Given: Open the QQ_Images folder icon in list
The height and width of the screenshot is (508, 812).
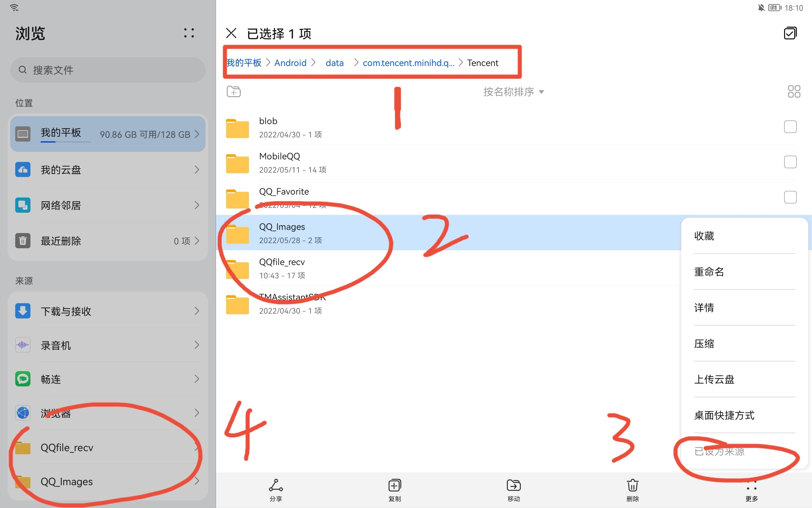Looking at the screenshot, I should [237, 234].
